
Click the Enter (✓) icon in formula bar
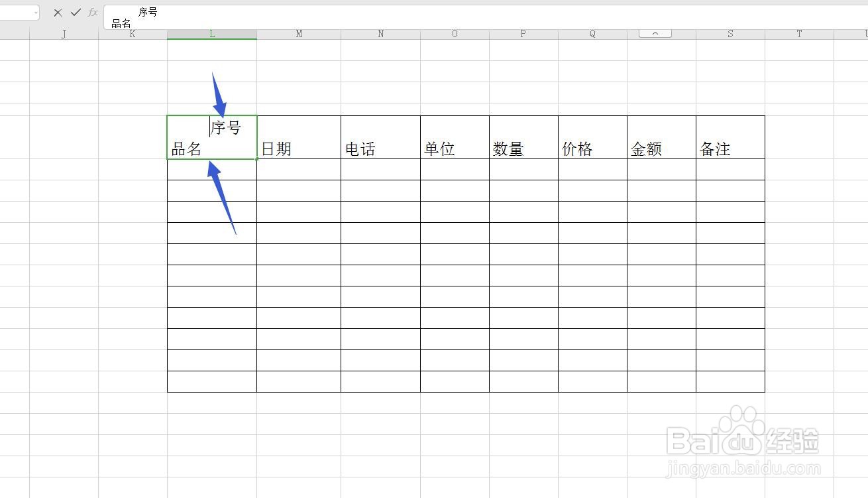75,12
